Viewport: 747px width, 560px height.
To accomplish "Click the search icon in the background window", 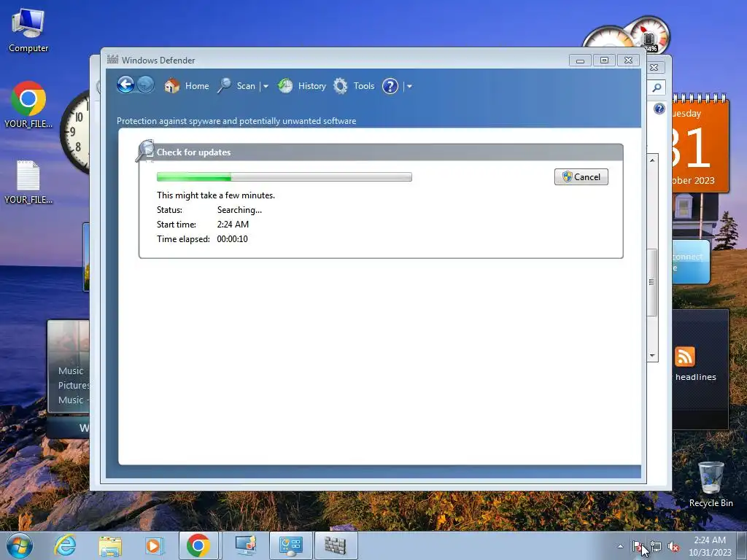I will [x=657, y=87].
